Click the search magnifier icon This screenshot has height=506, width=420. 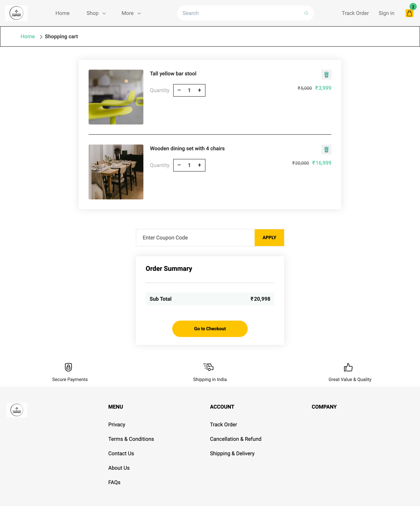pos(306,13)
